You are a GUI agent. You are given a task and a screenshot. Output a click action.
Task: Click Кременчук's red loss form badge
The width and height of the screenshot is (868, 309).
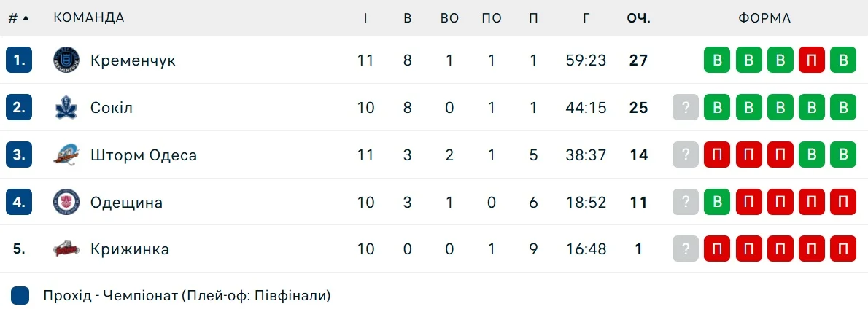[x=811, y=60]
